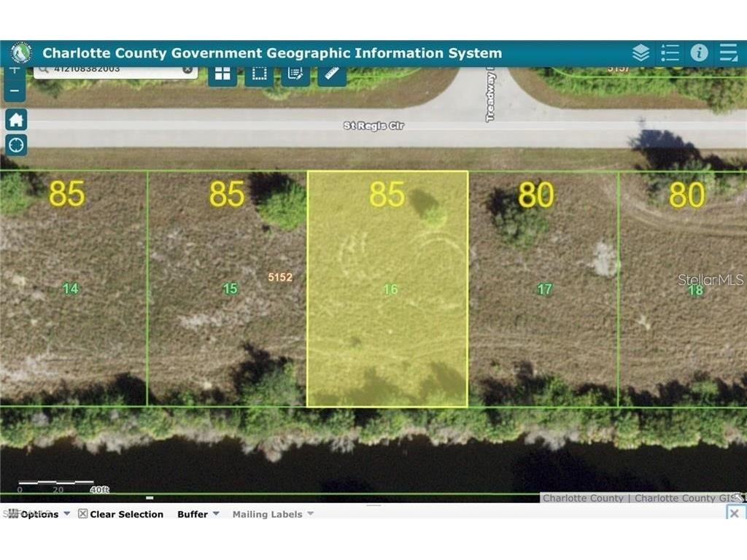Open the edit notes tool
The width and height of the screenshot is (747, 560).
[x=295, y=74]
